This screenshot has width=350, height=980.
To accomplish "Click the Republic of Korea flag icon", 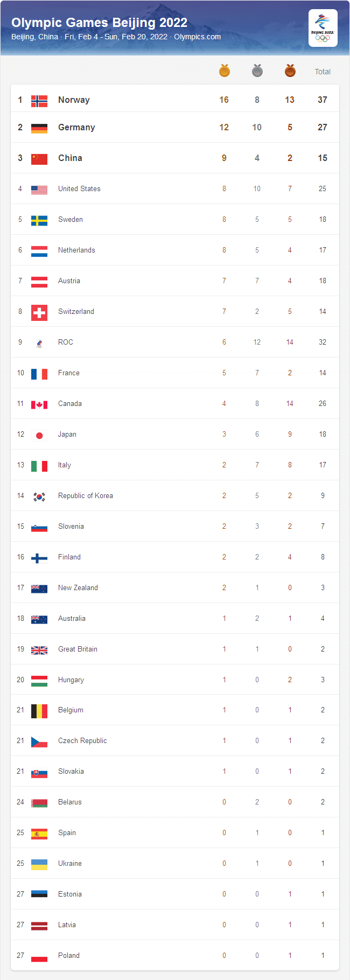I will [39, 495].
